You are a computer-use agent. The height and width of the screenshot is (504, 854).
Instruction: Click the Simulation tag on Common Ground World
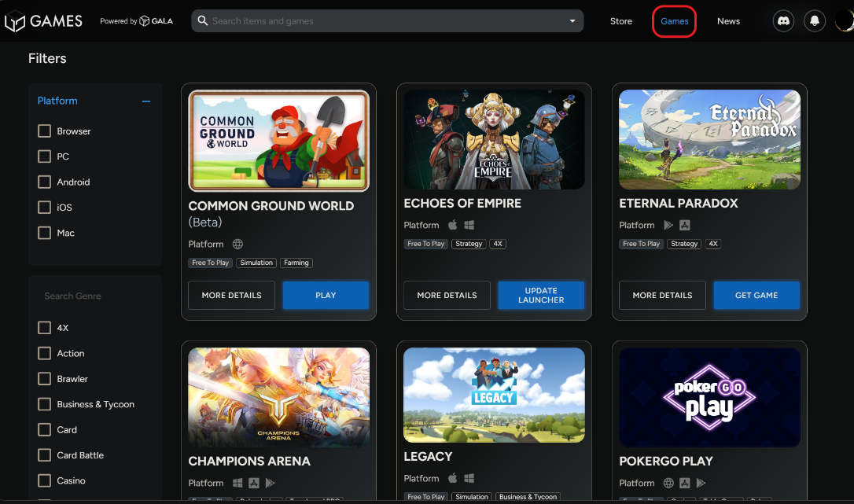[256, 263]
